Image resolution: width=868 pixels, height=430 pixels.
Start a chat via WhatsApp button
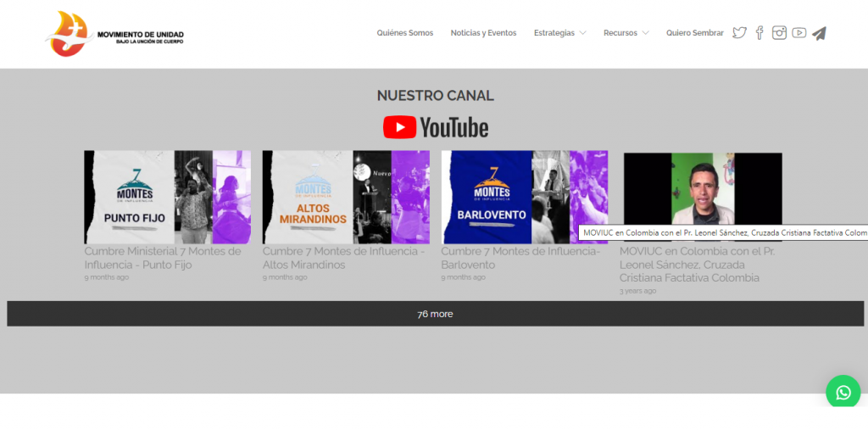click(x=843, y=392)
